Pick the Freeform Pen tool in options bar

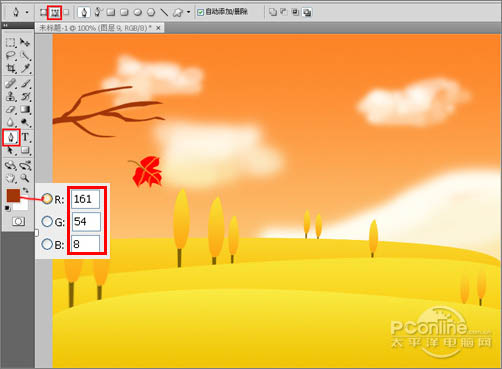point(98,12)
